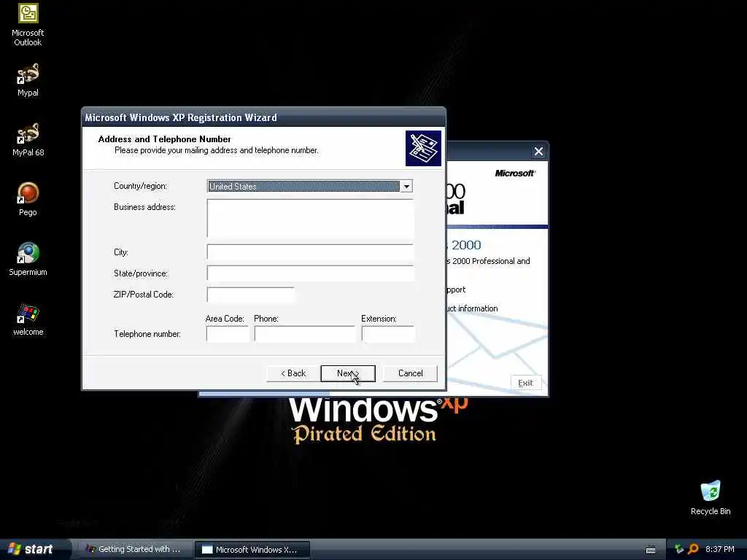This screenshot has width=747, height=560.
Task: Click the City input field
Action: click(310, 252)
